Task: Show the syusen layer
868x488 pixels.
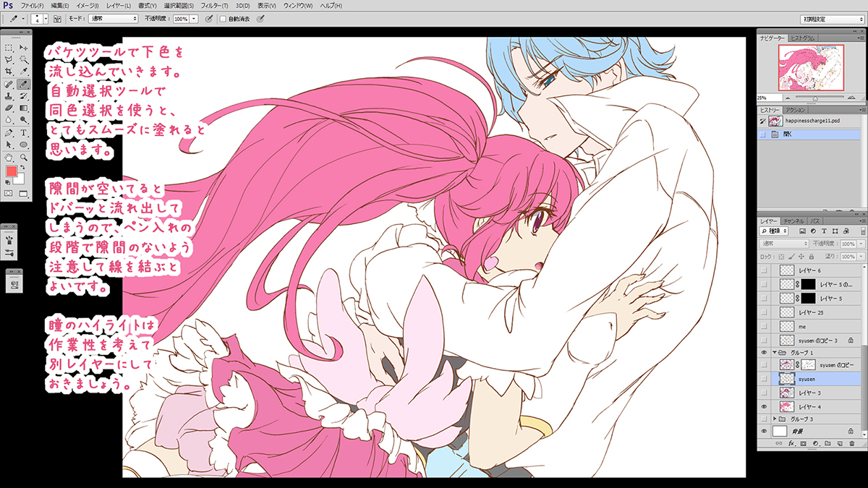Action: click(764, 378)
